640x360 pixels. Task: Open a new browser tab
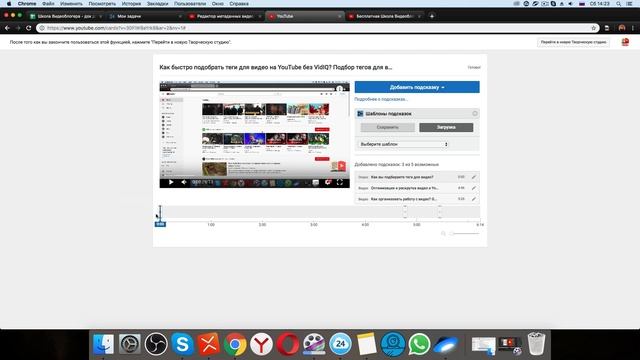coord(432,16)
